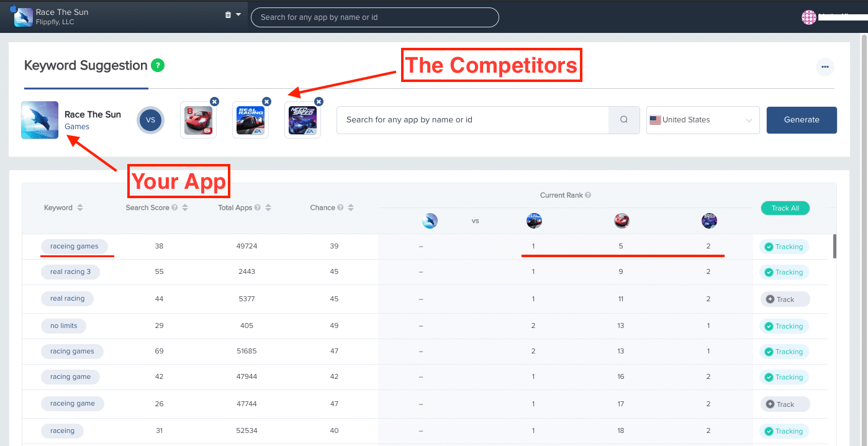Open the three-dot more options menu

coord(825,66)
